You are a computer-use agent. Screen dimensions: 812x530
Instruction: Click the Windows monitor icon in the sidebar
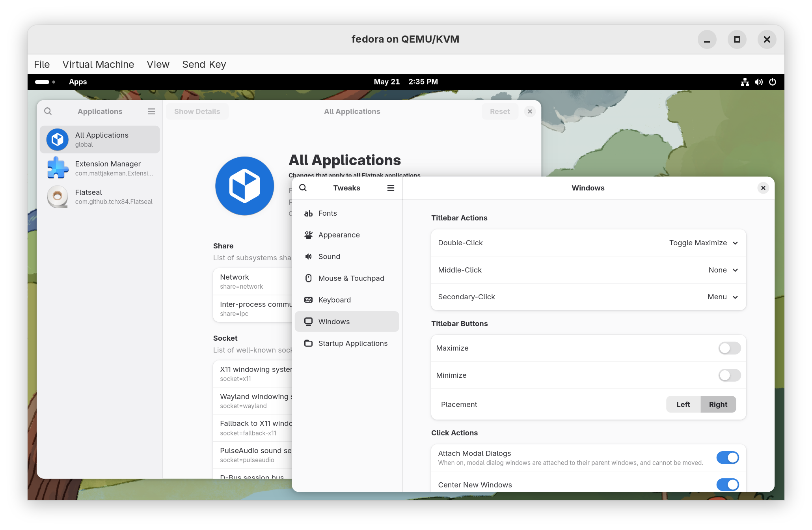coord(308,322)
